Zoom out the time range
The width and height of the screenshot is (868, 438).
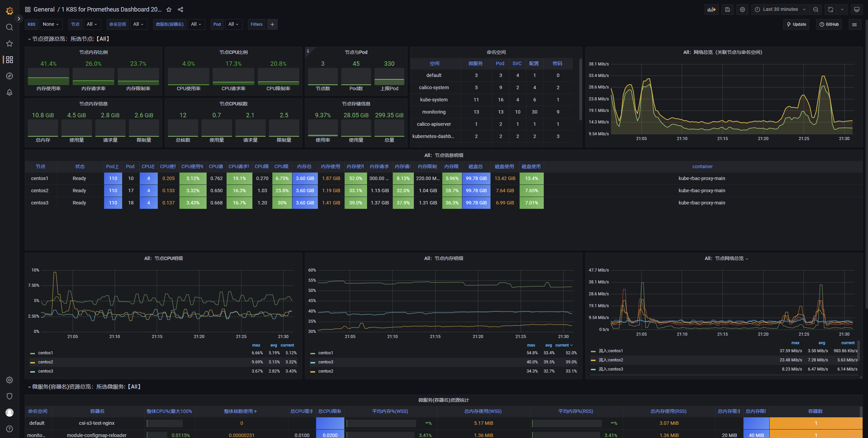(816, 9)
